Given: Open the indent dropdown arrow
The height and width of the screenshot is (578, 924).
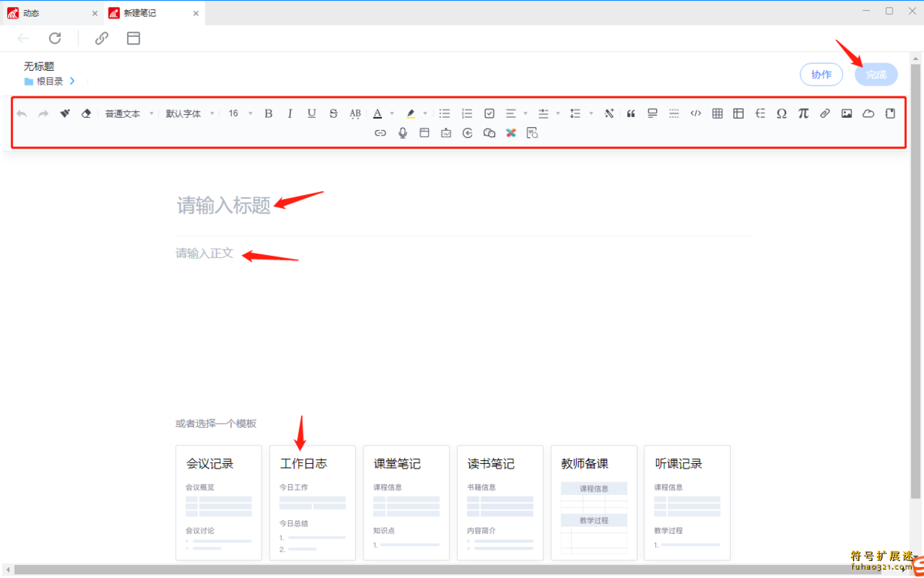Looking at the screenshot, I should (x=557, y=113).
